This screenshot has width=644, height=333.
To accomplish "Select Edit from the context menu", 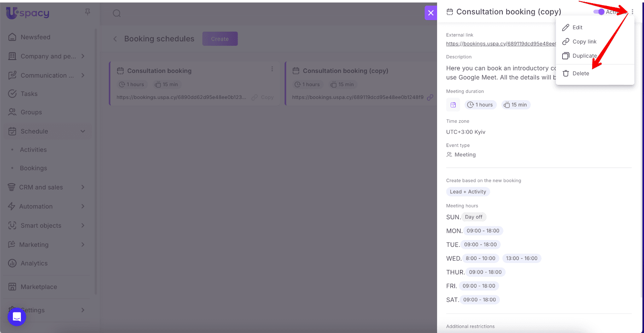I will click(x=577, y=27).
